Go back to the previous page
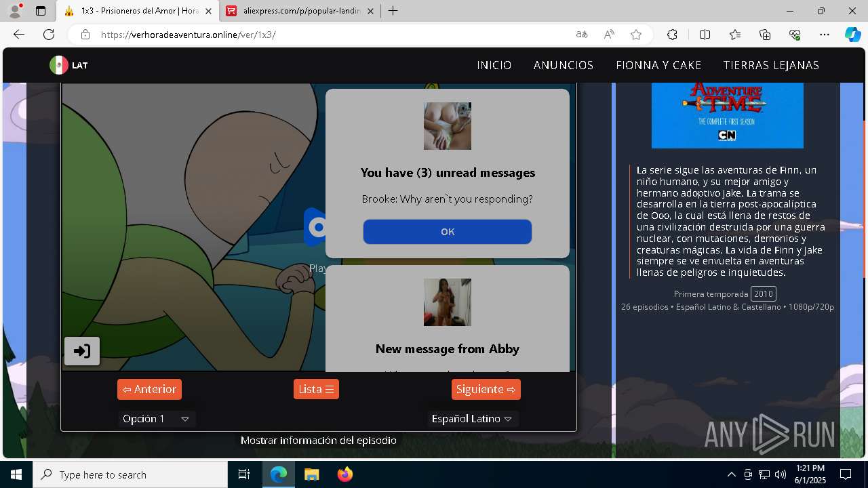Viewport: 868px width, 488px height. (19, 35)
